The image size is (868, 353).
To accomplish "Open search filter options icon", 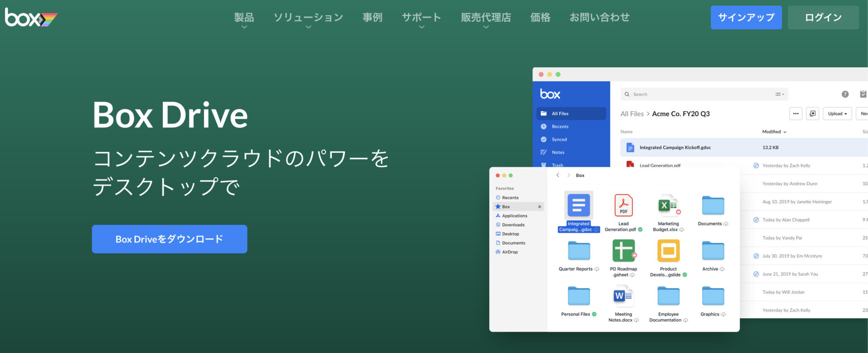I will [x=779, y=94].
